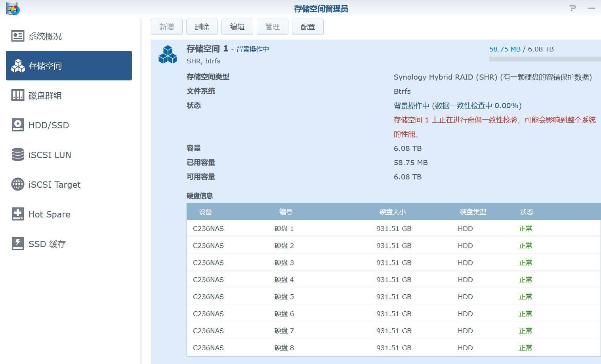
Task: Click the Storage Manager app icon top-left
Action: (12, 9)
